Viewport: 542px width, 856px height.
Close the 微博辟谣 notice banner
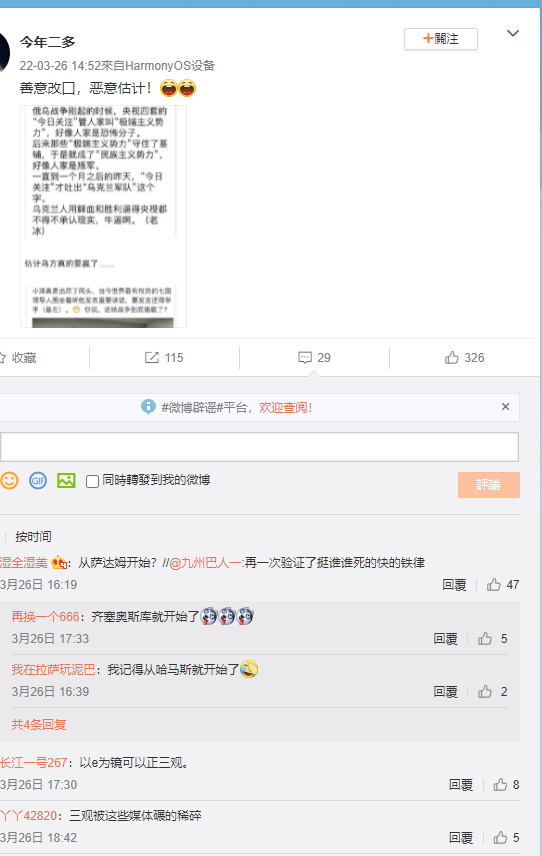[505, 406]
